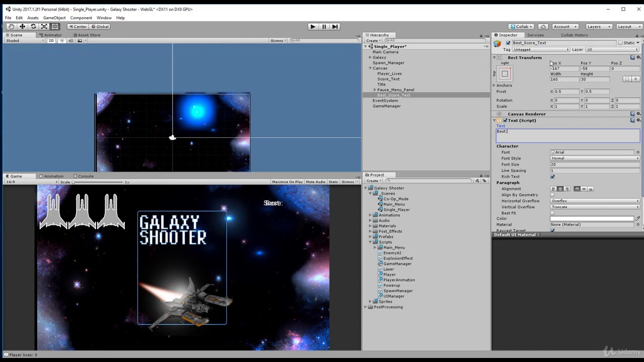Click the eyedropper icon next to Color

pyautogui.click(x=638, y=219)
